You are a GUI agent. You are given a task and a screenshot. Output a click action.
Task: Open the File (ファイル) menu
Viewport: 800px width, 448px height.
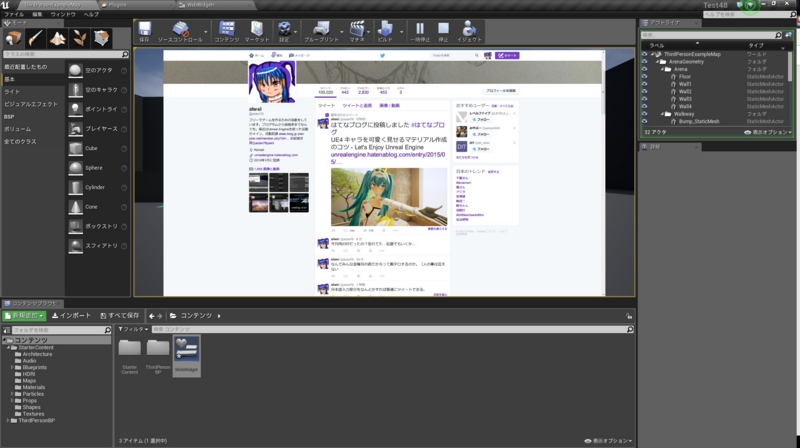pos(14,15)
